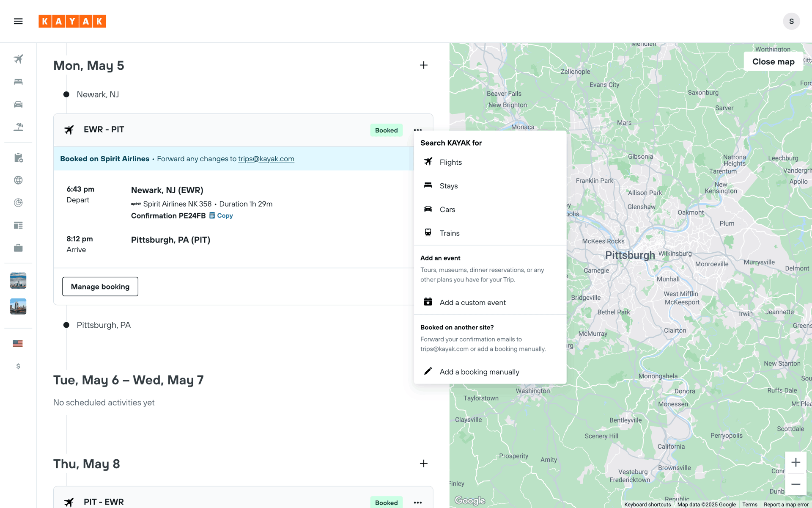812x508 pixels.
Task: Copy the confirmation code PE24FB
Action: pos(221,215)
